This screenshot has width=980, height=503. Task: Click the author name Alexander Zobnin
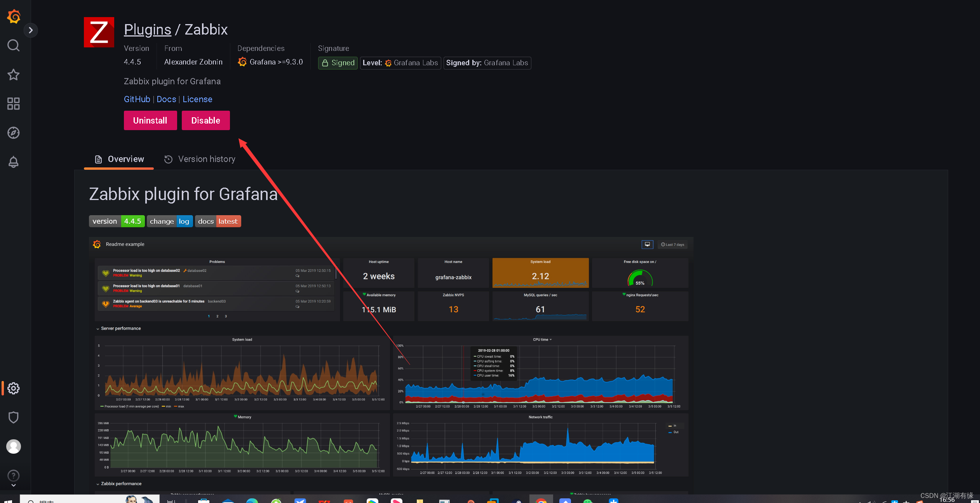click(x=193, y=62)
